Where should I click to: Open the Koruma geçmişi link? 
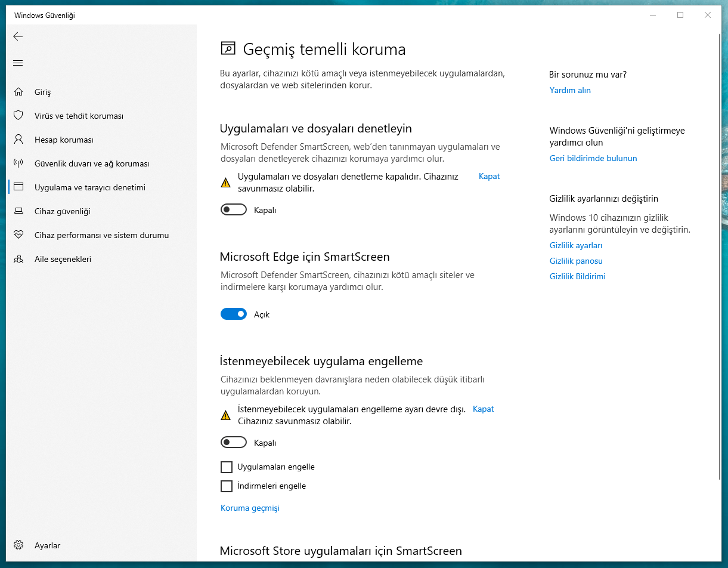pyautogui.click(x=250, y=508)
